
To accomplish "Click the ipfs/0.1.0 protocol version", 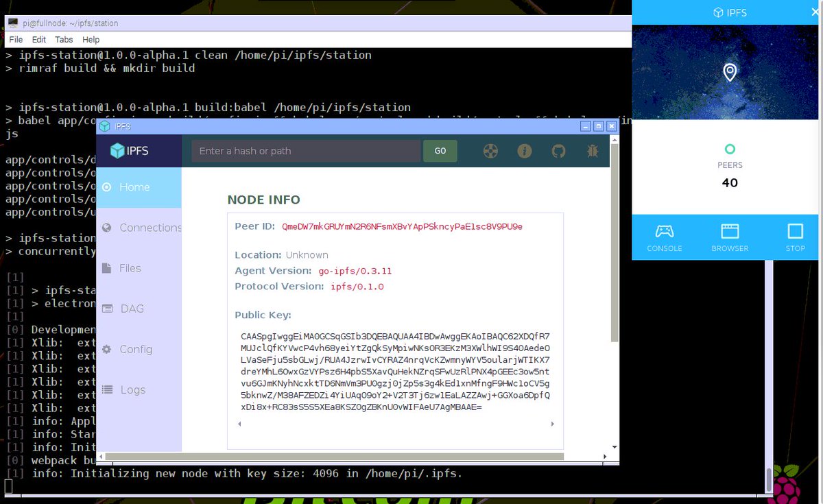I will point(357,287).
